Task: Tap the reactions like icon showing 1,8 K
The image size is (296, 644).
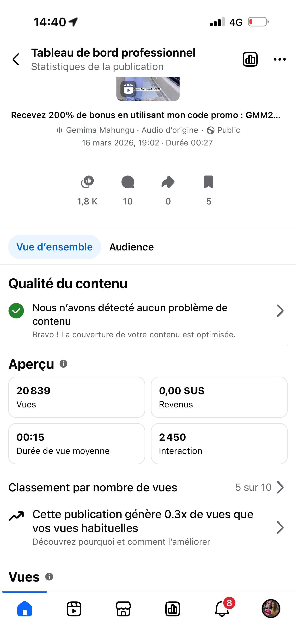Action: [x=87, y=182]
